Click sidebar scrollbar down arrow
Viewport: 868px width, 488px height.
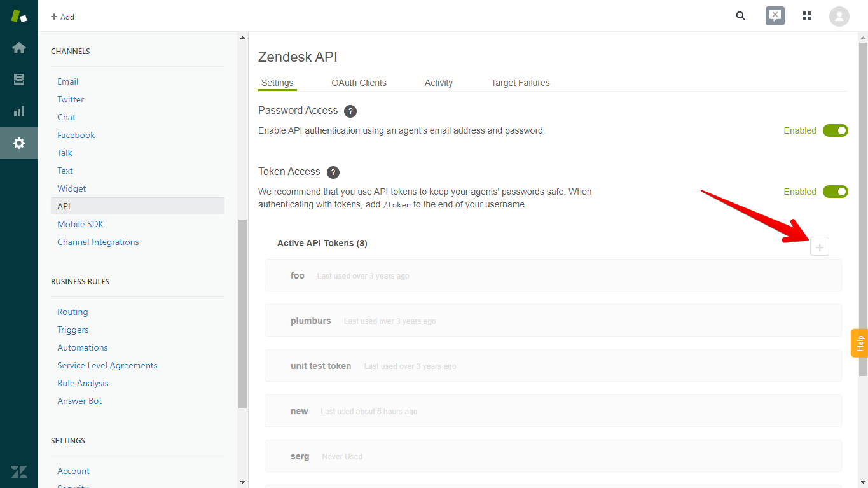pos(242,482)
